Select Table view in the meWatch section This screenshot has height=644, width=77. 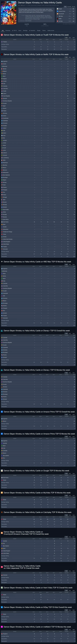[66, 630]
